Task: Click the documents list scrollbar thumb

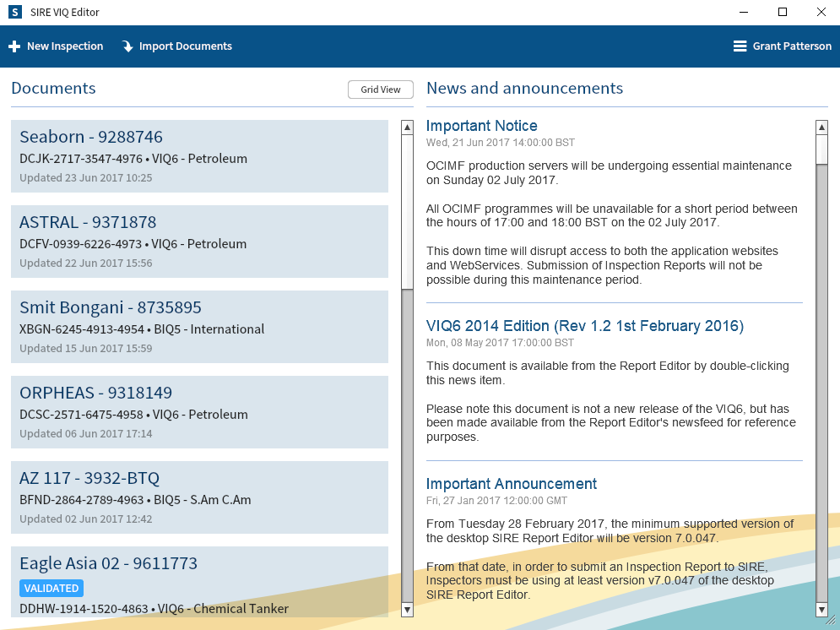Action: pos(407,212)
